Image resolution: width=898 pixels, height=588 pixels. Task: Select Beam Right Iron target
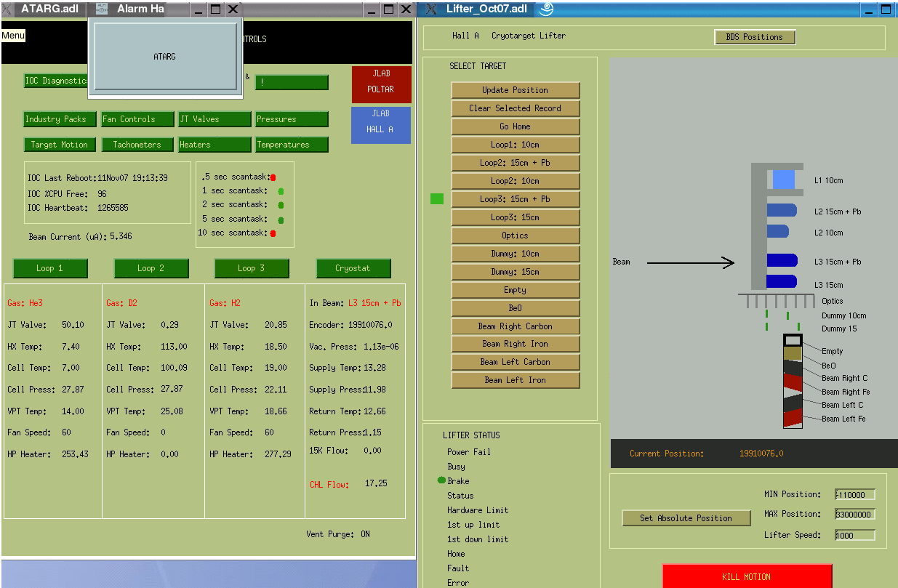pos(516,344)
